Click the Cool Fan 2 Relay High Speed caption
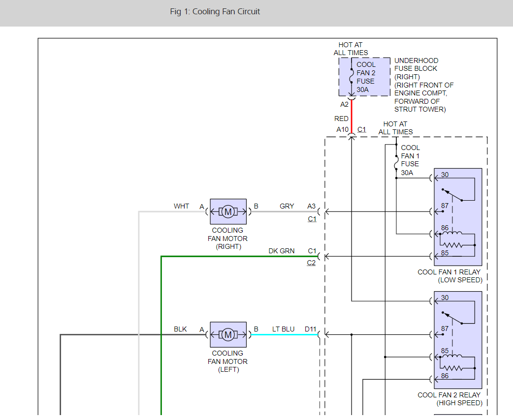This screenshot has height=420, width=513. (449, 399)
